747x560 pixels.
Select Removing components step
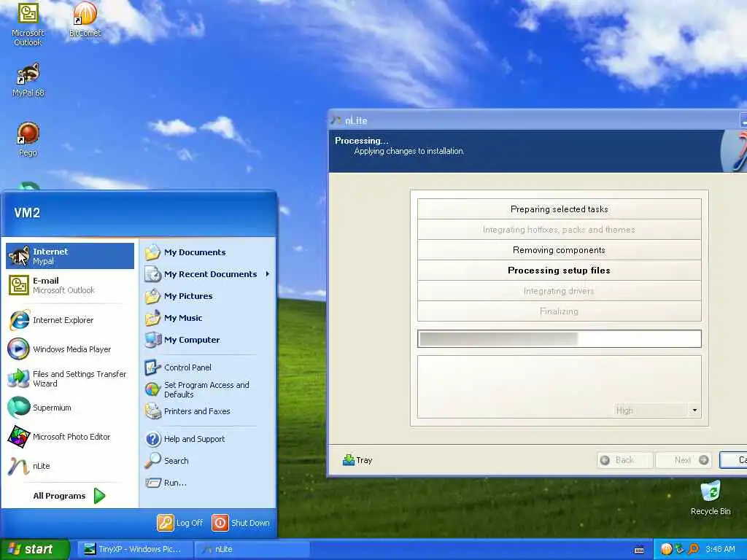560,250
